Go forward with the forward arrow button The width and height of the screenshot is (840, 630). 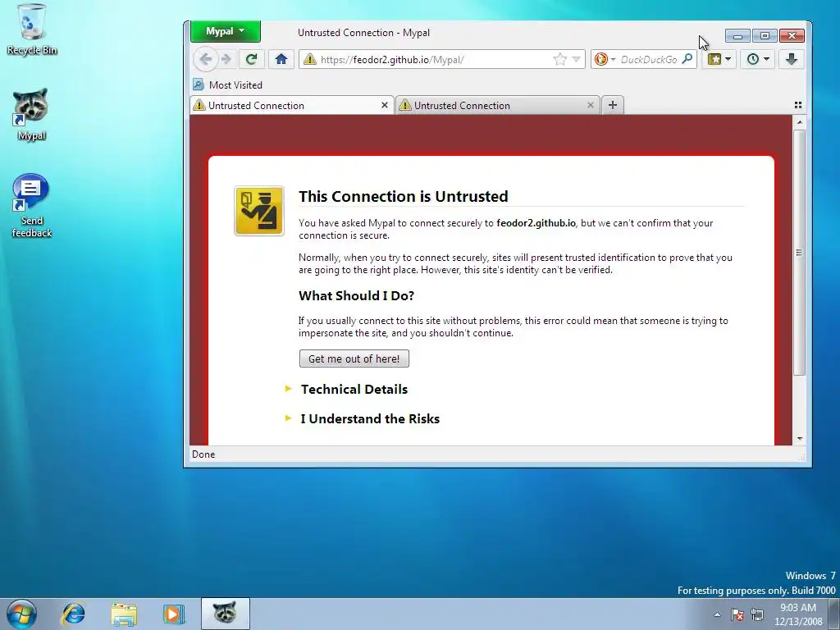[x=226, y=59]
